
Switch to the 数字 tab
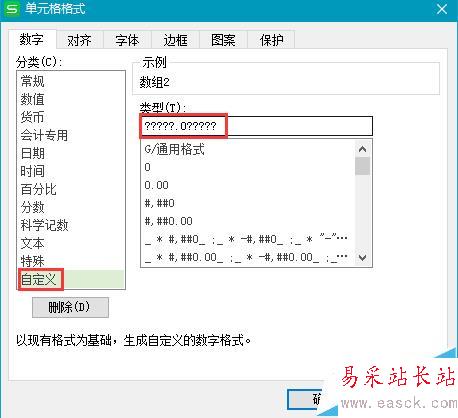click(32, 40)
